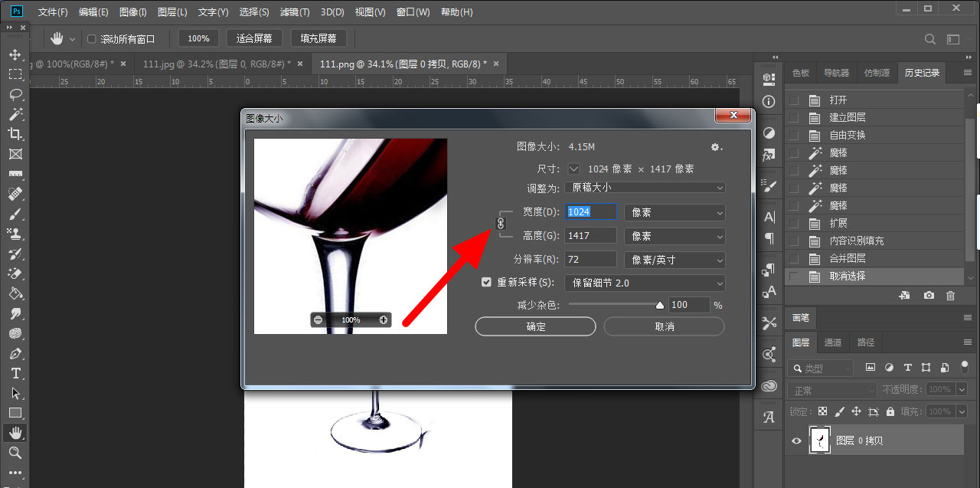The height and width of the screenshot is (488, 980).
Task: Open the Brush Settings panel icon
Action: tap(769, 185)
